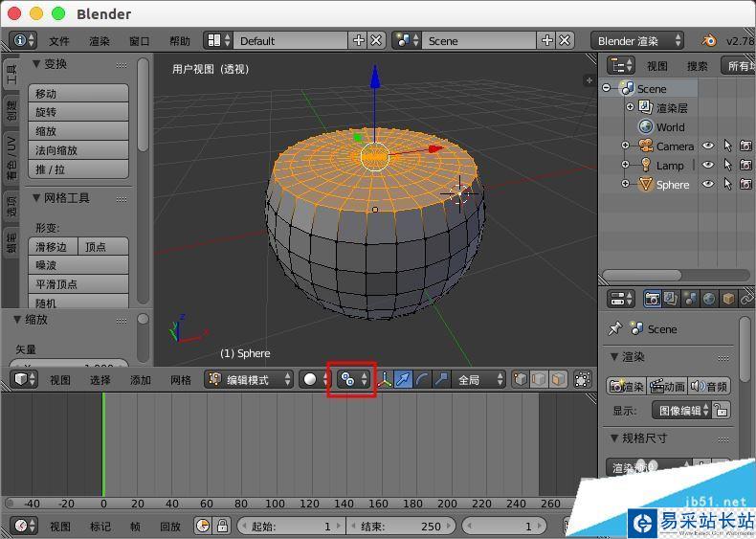Image resolution: width=756 pixels, height=539 pixels.
Task: Expand the 渲染层 outliner entry
Action: coord(630,106)
